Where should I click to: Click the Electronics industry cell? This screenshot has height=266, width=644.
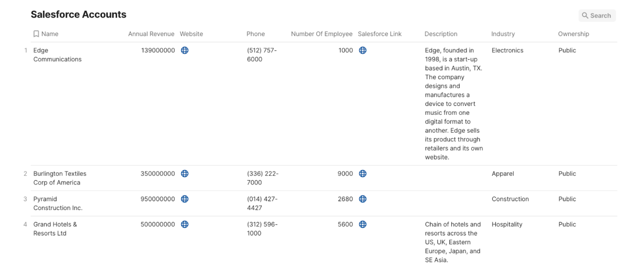coord(508,50)
